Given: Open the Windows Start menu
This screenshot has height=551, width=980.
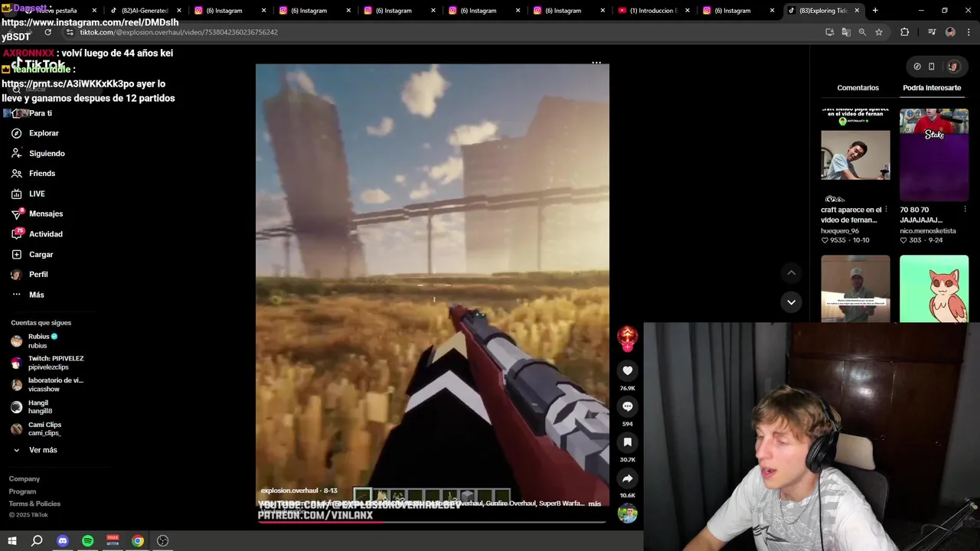Looking at the screenshot, I should coord(12,541).
